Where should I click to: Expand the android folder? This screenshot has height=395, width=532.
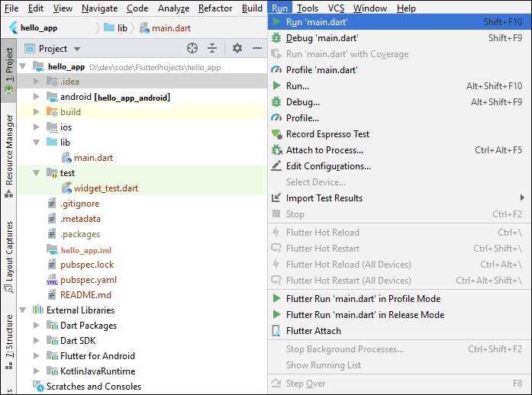(37, 97)
